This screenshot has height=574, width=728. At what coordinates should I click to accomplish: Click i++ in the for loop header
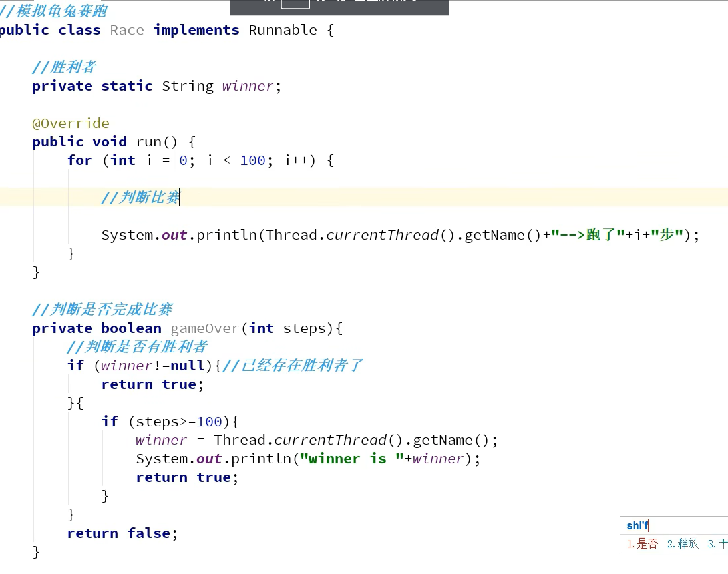pyautogui.click(x=295, y=160)
